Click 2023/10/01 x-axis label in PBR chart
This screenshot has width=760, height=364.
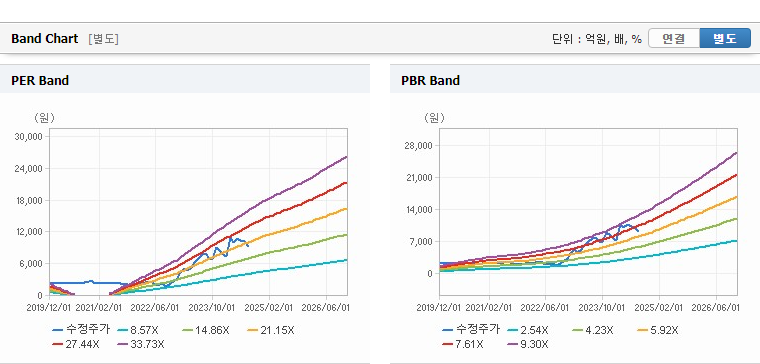(x=603, y=308)
